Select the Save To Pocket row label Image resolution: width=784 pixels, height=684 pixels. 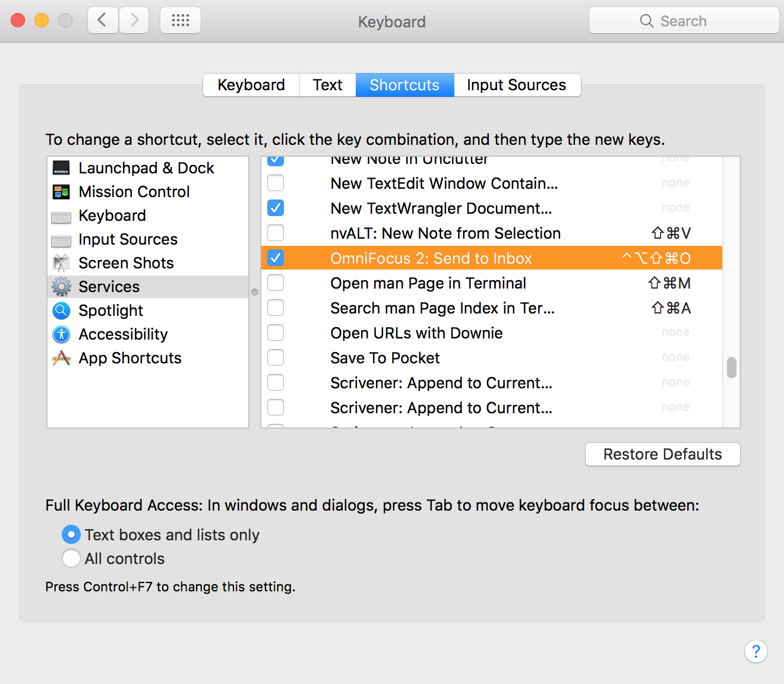pyautogui.click(x=385, y=358)
